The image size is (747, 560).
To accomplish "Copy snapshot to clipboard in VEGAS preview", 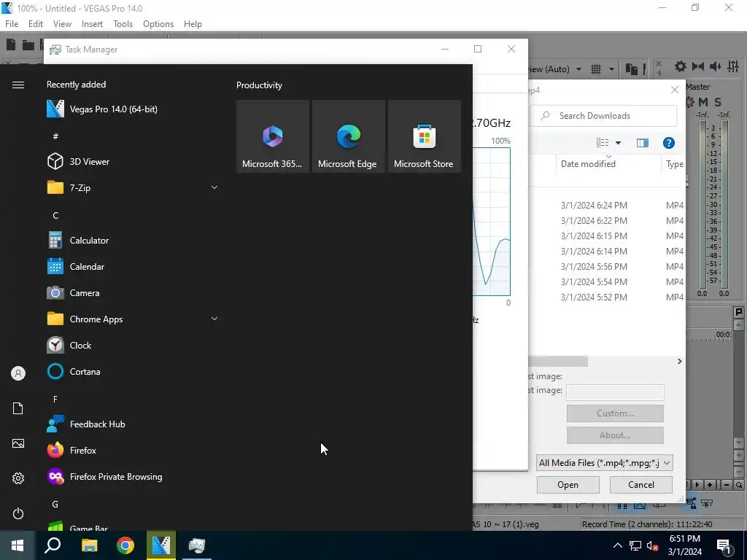I will click(x=631, y=69).
